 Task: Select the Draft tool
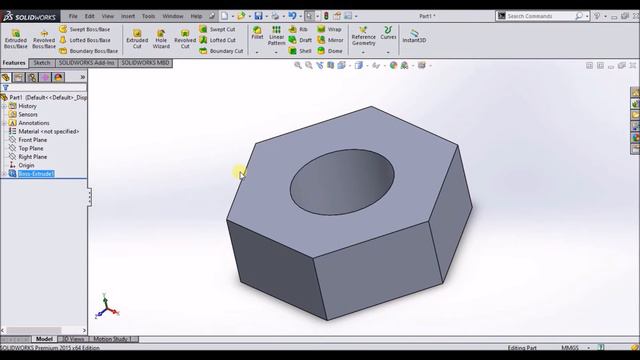click(x=300, y=40)
